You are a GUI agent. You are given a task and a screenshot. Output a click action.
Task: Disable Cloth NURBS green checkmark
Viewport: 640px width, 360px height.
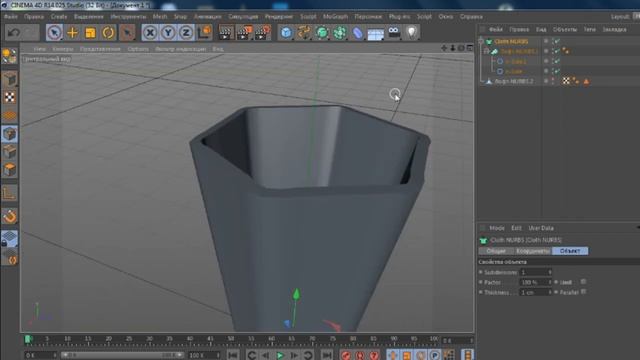[556, 41]
